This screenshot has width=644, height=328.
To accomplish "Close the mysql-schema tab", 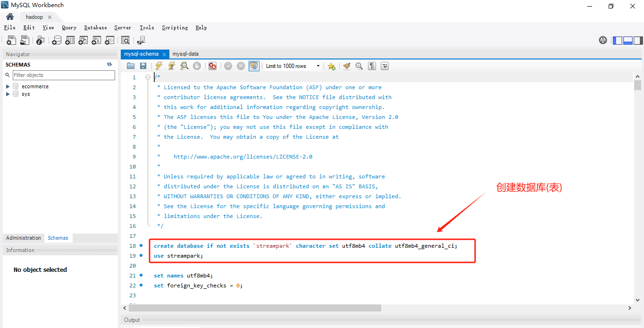I will [x=164, y=54].
